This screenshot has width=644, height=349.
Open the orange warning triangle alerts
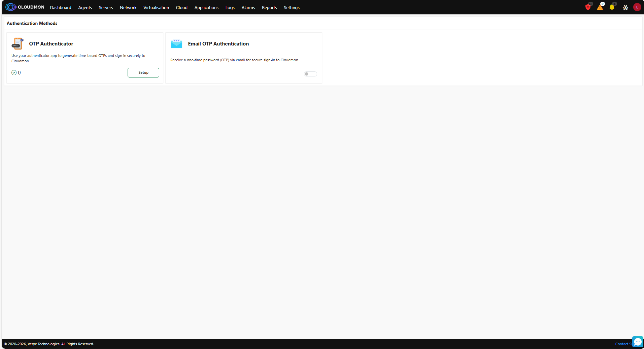tap(600, 7)
